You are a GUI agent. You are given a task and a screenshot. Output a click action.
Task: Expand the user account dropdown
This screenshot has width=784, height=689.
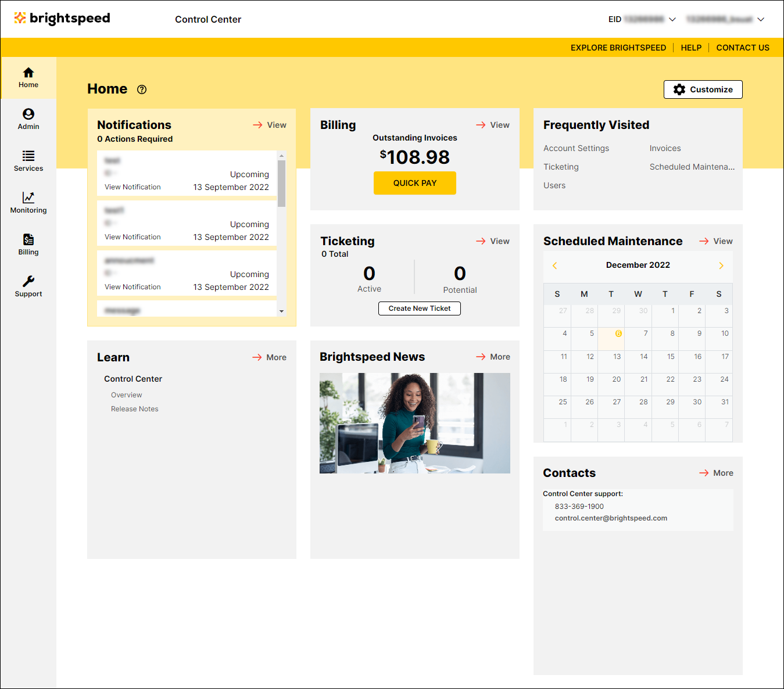tap(761, 19)
